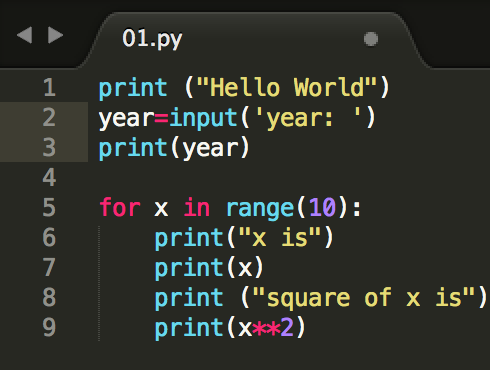Click line number 1 in gutter

coord(49,87)
